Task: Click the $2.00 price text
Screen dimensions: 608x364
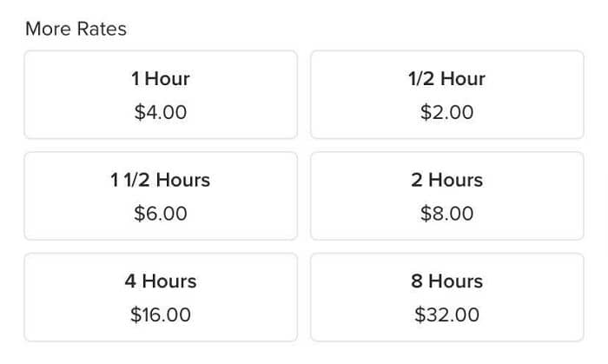Action: pos(446,113)
